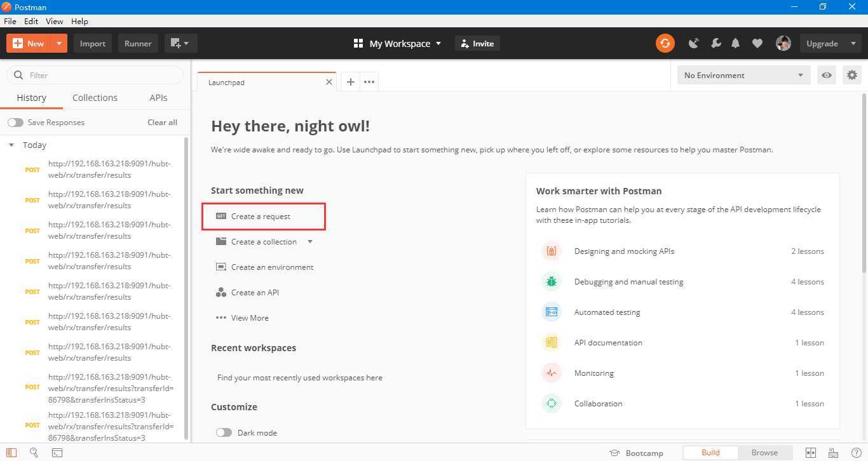Open the Runner

coord(138,43)
